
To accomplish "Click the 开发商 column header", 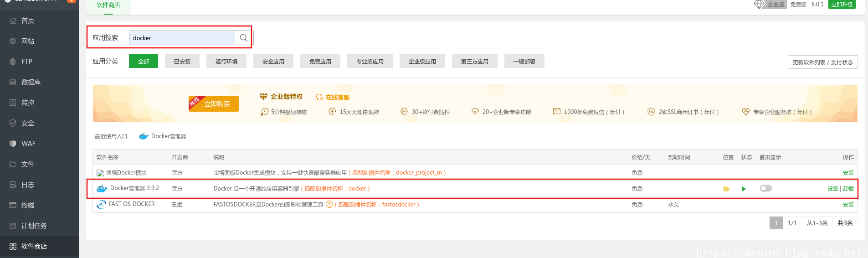I will (x=180, y=157).
